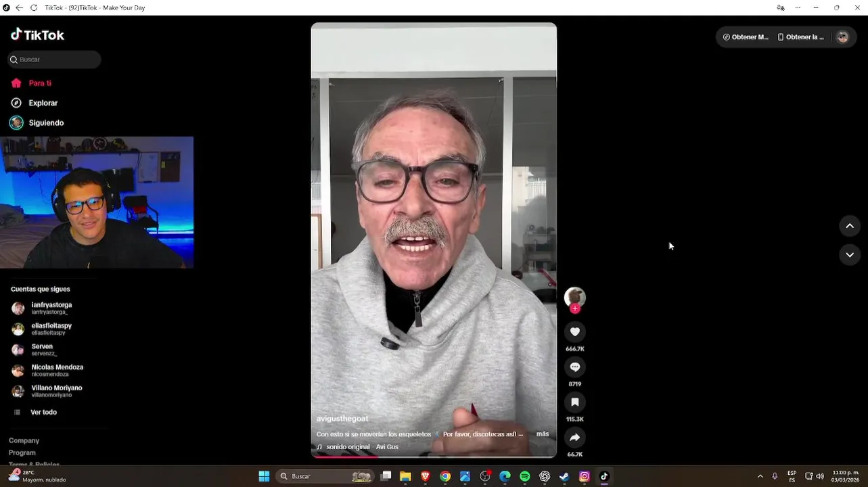Click the Obtener la ... app button
Viewport: 868px width, 487px height.
coord(801,37)
